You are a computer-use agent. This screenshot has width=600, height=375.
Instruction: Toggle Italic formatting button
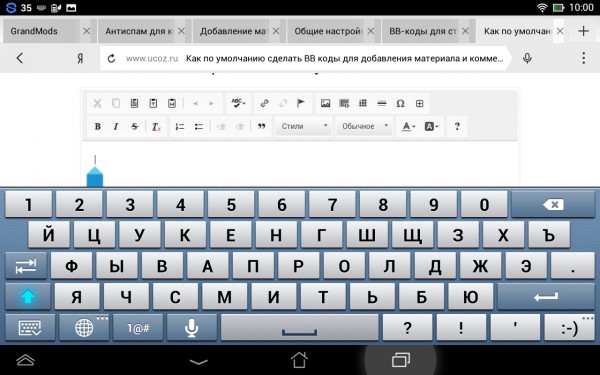pos(116,126)
